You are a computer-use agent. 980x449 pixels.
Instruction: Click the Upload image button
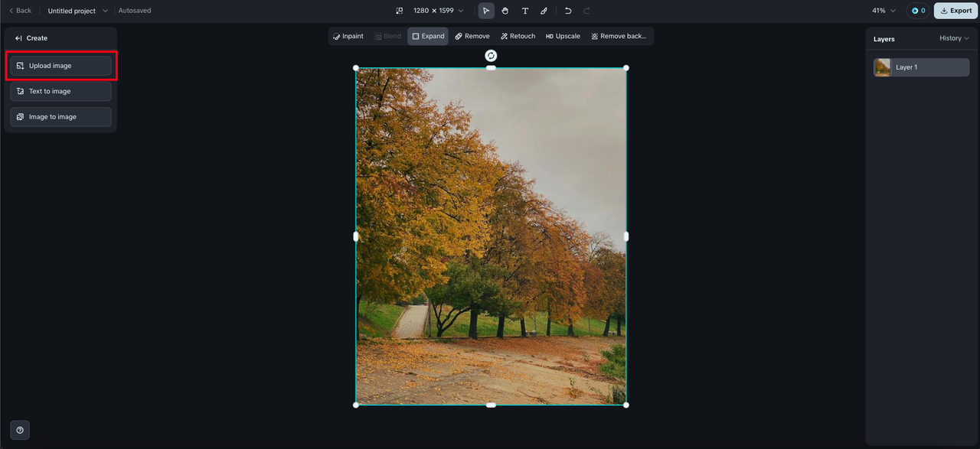(x=60, y=66)
